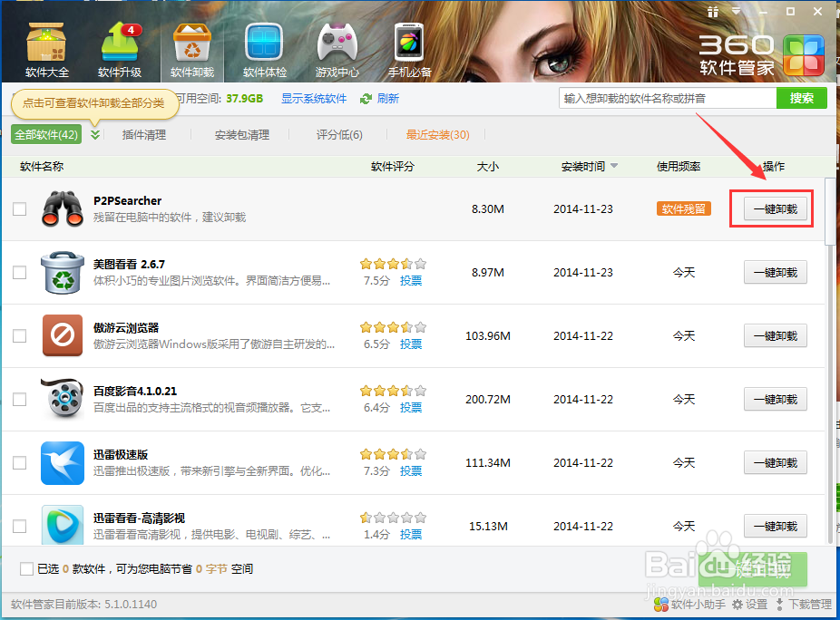Click the 大小 column header
Image resolution: width=840 pixels, height=620 pixels.
click(x=487, y=167)
